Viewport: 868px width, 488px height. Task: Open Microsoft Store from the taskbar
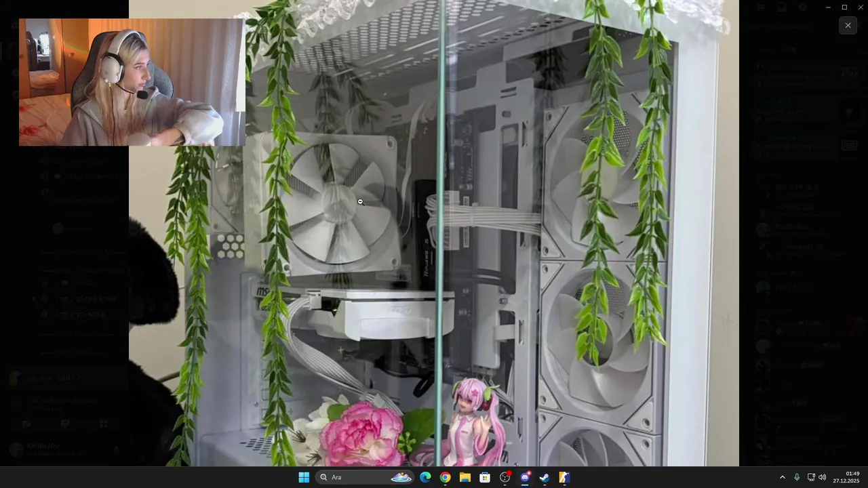pyautogui.click(x=485, y=477)
